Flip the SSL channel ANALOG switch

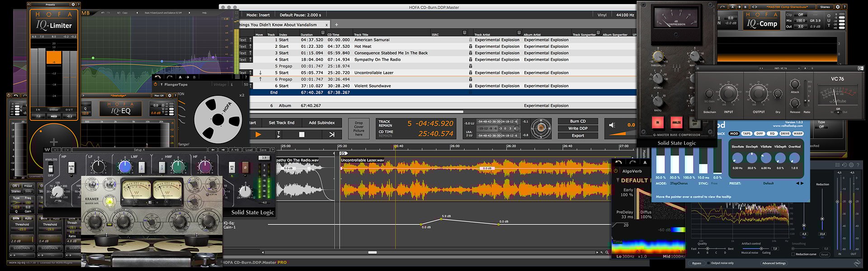[51, 168]
